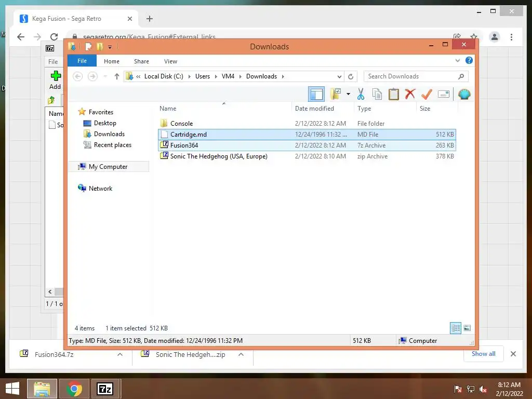Open the address bar history dropdown

(x=339, y=76)
